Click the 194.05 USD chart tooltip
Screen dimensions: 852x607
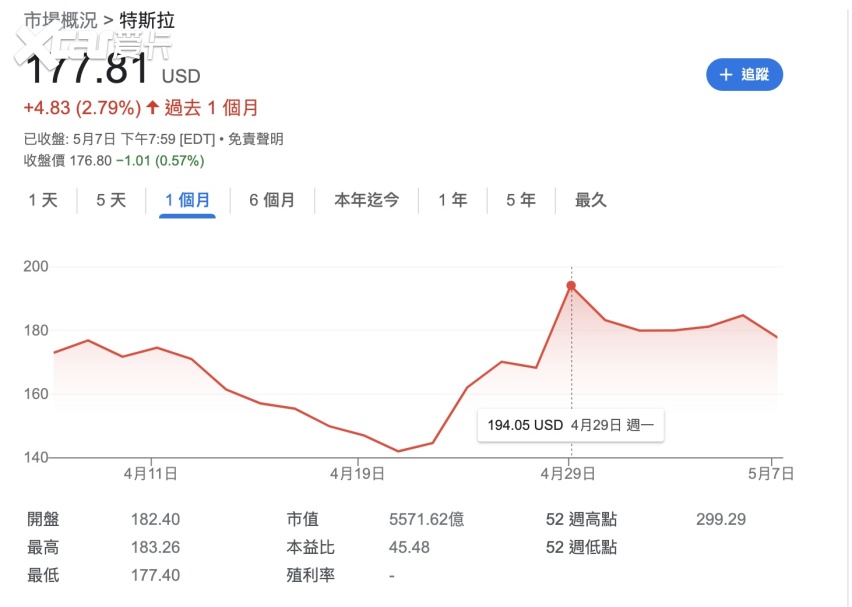click(x=570, y=425)
